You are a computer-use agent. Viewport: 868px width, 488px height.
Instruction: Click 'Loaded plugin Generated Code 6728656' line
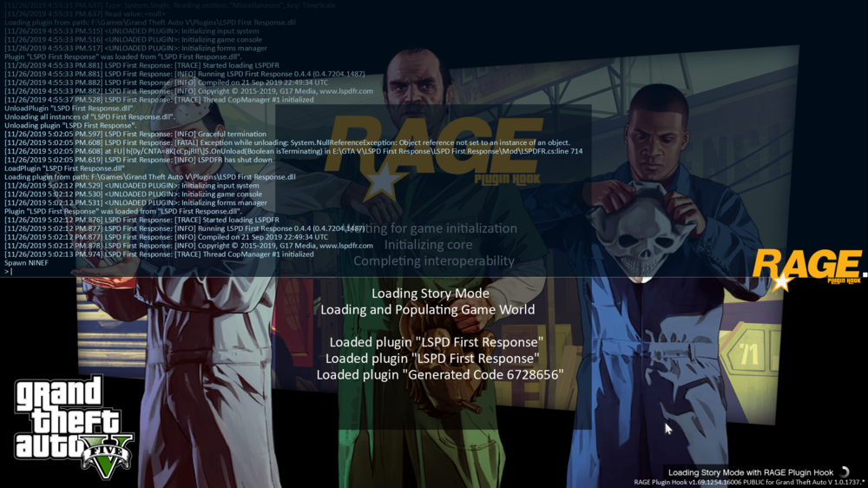tap(440, 375)
